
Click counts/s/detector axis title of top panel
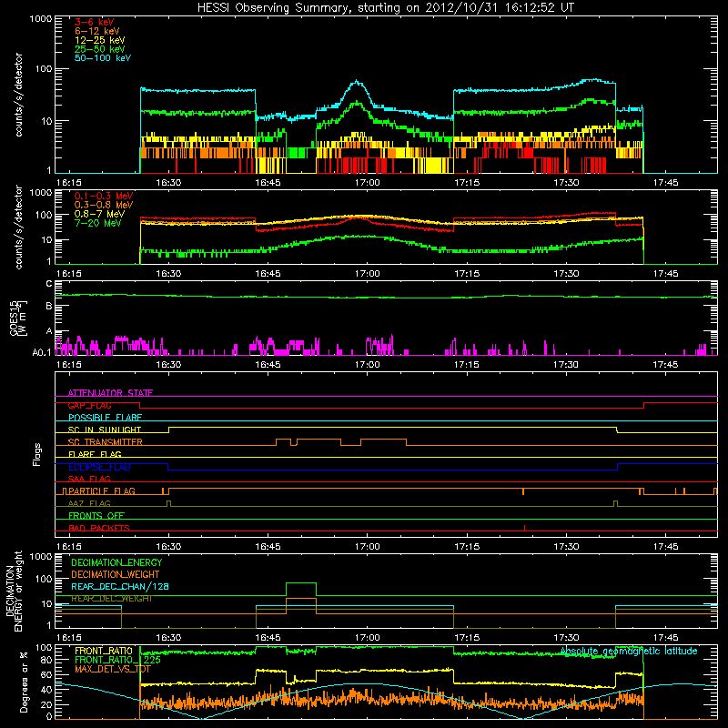18,95
